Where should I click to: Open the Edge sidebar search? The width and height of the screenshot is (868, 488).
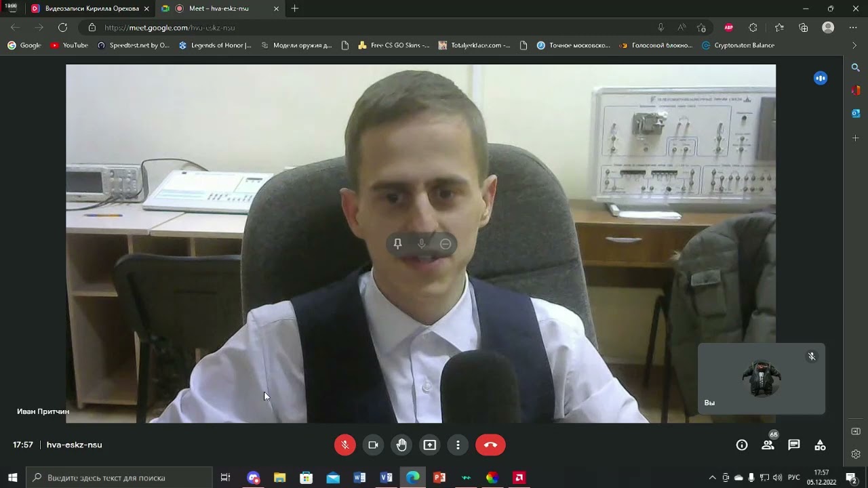click(x=856, y=68)
